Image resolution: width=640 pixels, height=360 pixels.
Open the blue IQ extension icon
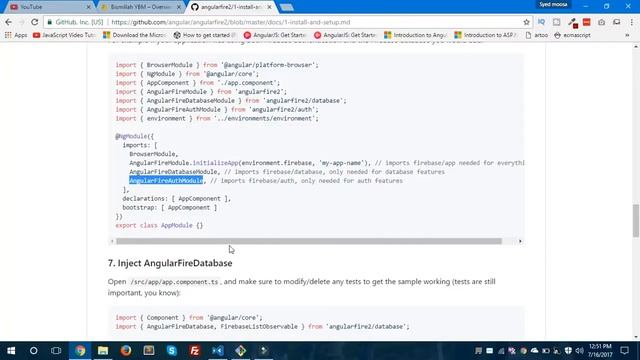[541, 22]
